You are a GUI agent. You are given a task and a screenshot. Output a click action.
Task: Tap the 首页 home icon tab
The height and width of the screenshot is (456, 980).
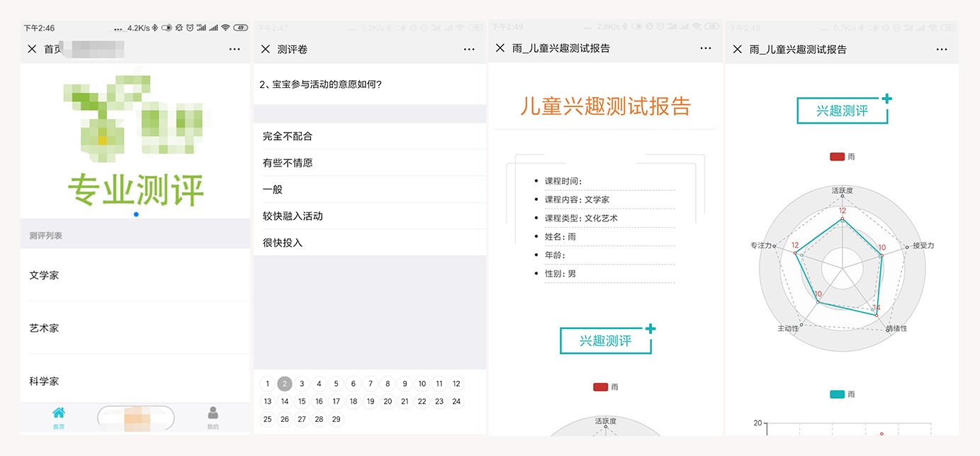[x=59, y=417]
